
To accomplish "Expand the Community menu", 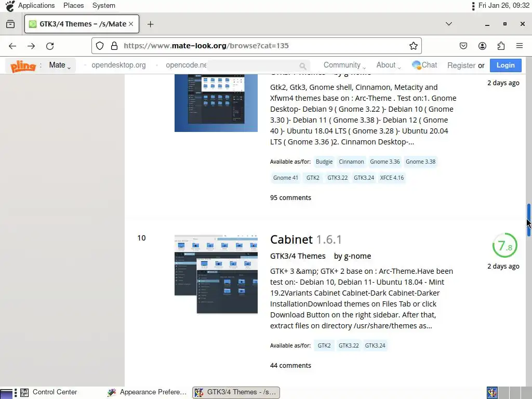I will [x=344, y=65].
